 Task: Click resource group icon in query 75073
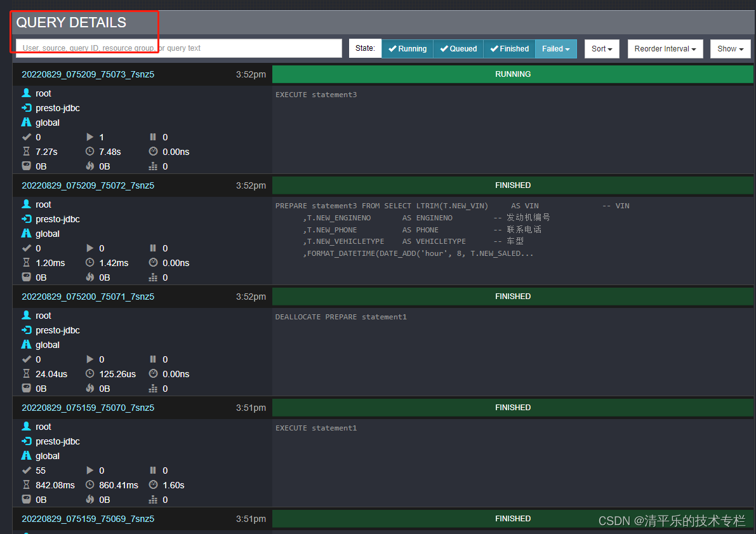(x=27, y=122)
